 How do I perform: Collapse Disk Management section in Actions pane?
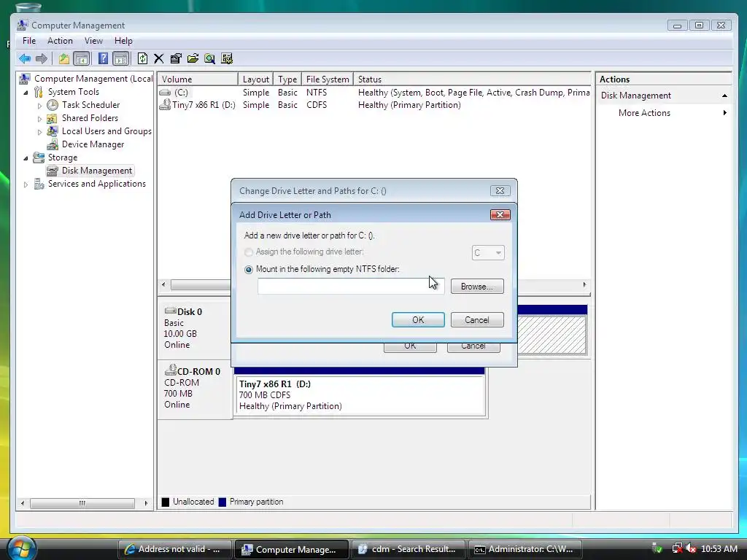click(x=724, y=96)
